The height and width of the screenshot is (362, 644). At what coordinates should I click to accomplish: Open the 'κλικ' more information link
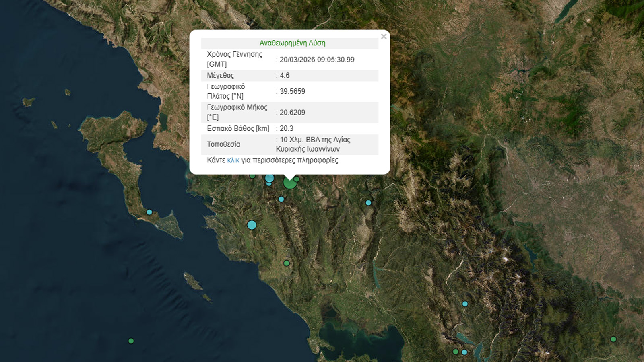pos(233,160)
